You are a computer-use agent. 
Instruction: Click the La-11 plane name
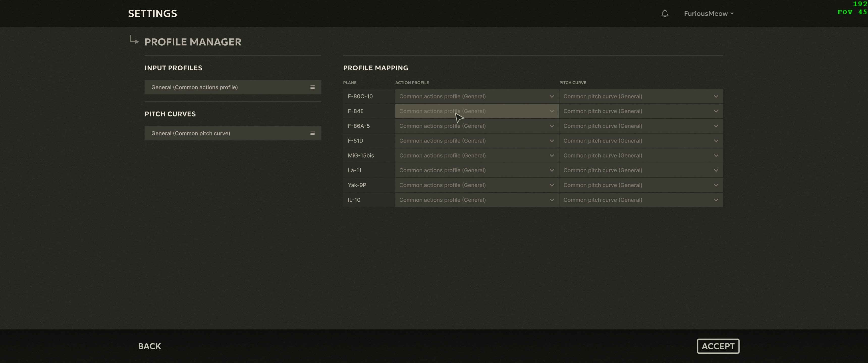(x=355, y=170)
